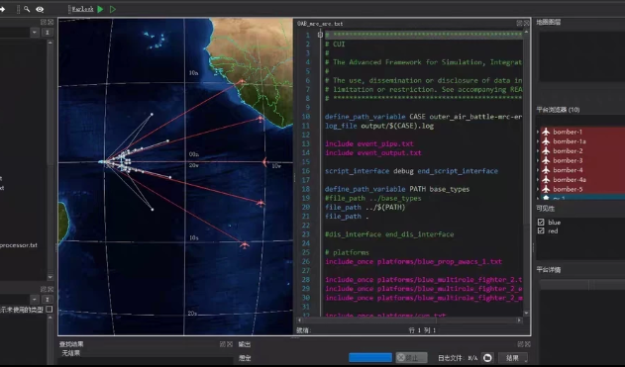Viewport: 625px width, 367px height.
Task: Float the editor panel using undock icon
Action: click(519, 24)
